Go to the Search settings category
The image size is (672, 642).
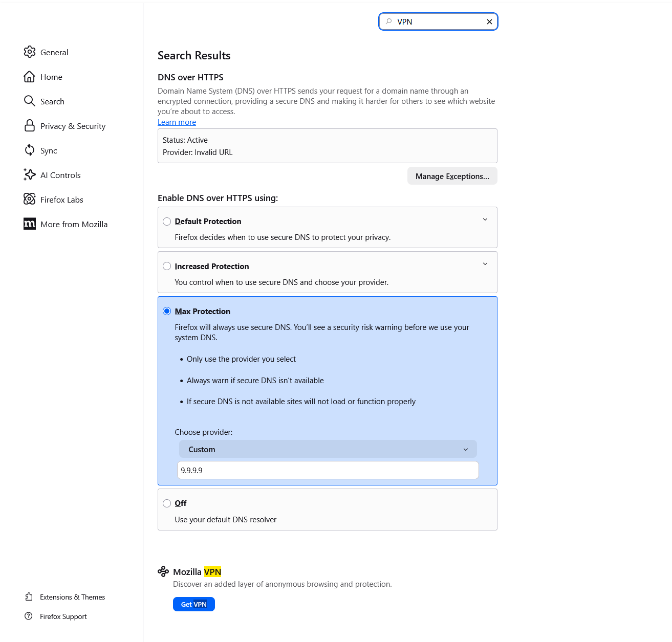point(52,101)
